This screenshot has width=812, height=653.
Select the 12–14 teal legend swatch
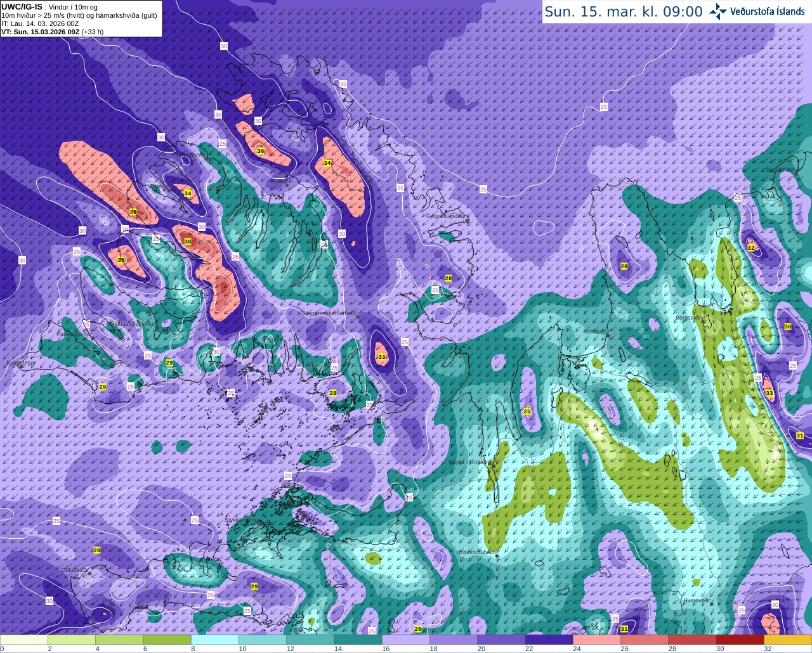pos(310,640)
